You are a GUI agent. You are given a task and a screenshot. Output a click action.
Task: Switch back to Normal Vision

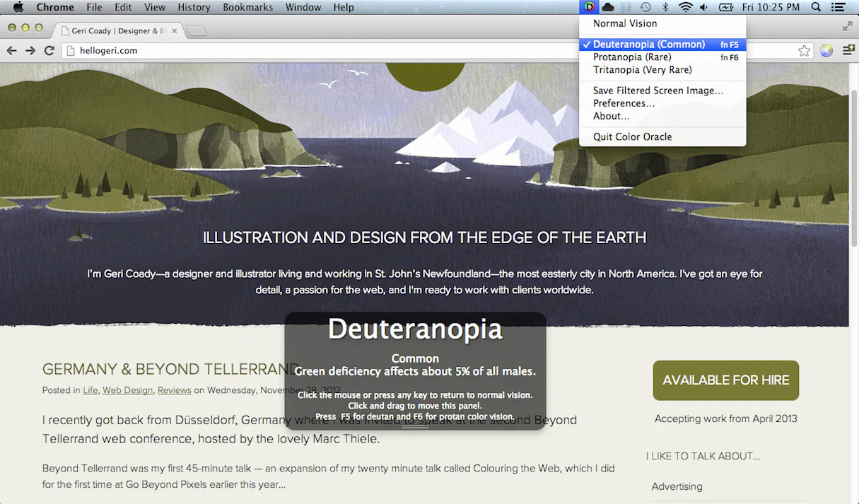624,23
